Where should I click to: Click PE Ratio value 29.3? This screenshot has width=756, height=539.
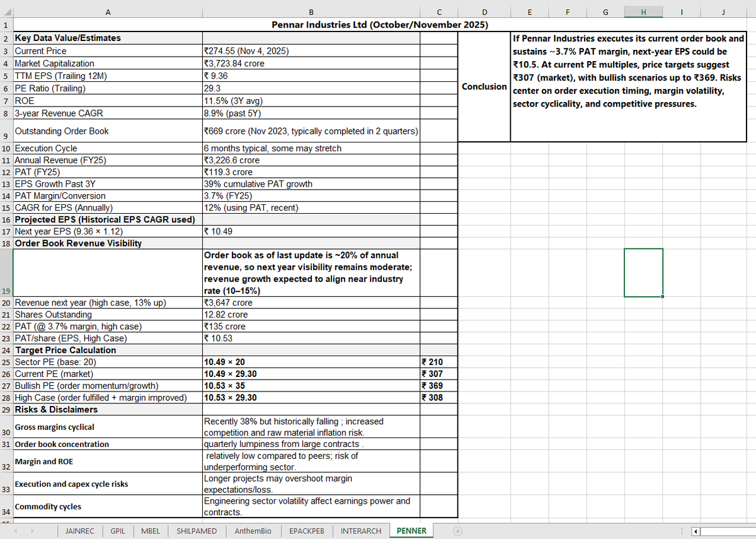tap(311, 88)
